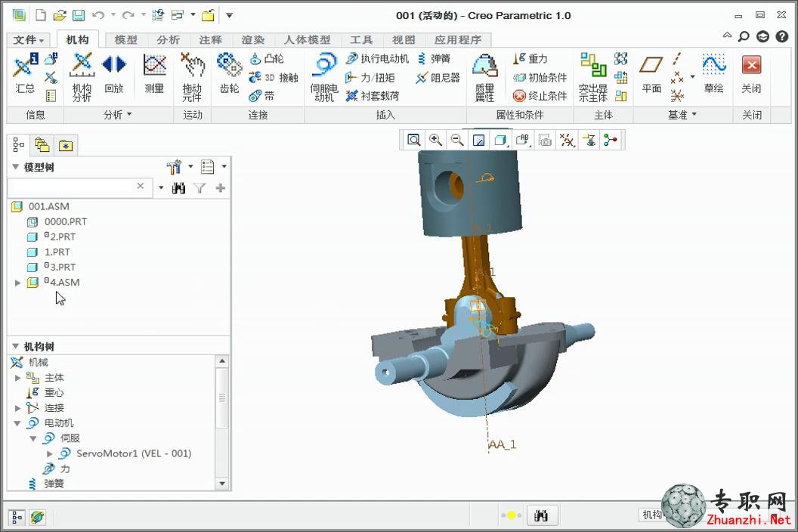Select 0000.PRT in model tree
This screenshot has width=798, height=532.
tap(57, 222)
